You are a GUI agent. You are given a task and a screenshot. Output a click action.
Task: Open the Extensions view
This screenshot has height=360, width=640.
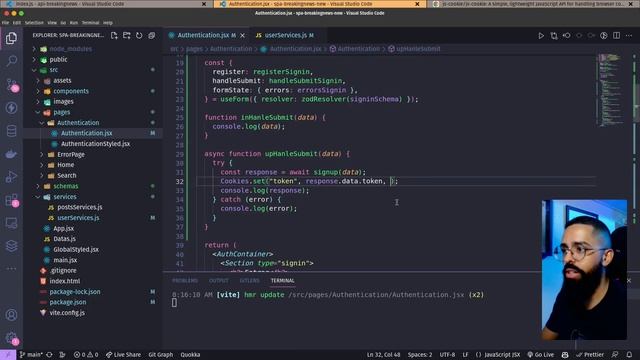[11, 200]
